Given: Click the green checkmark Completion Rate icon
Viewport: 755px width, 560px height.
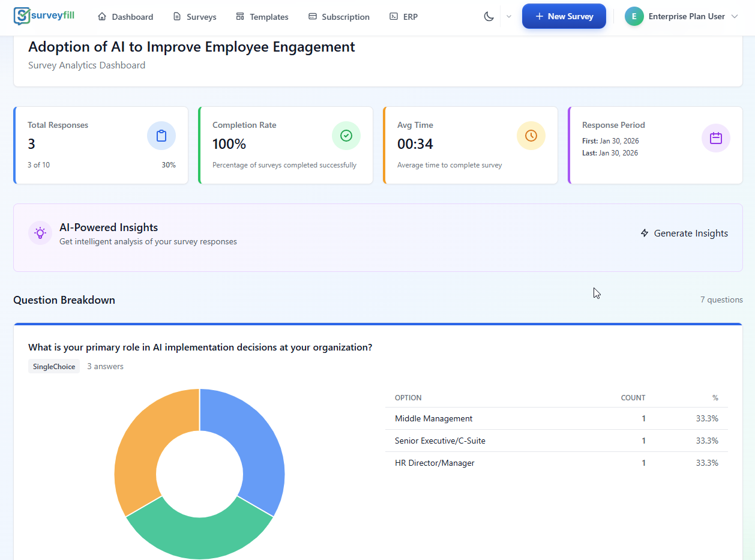Looking at the screenshot, I should point(346,136).
